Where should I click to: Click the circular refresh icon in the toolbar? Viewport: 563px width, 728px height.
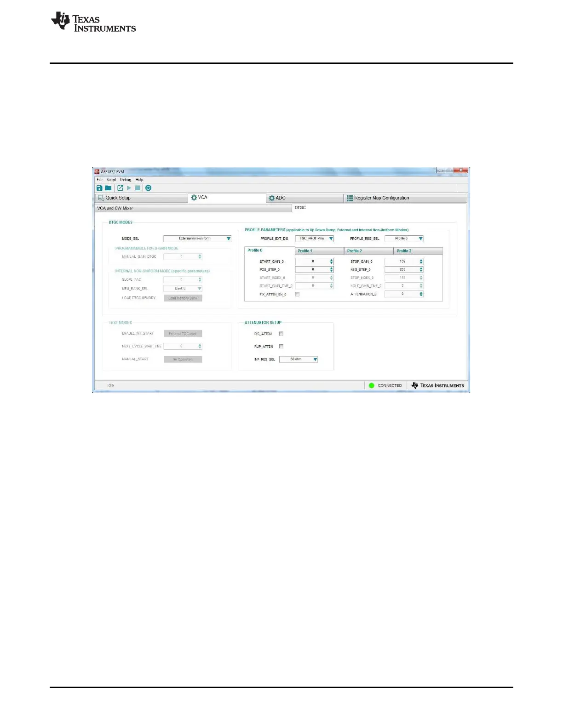tap(148, 188)
